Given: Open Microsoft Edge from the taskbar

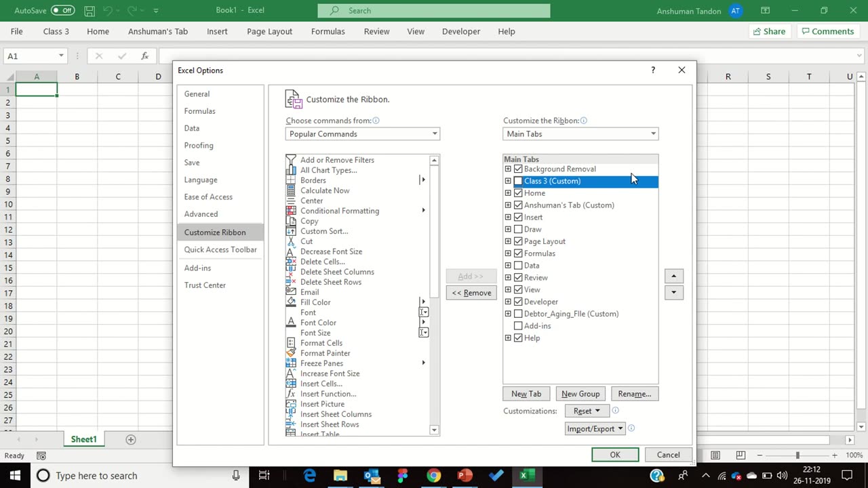Looking at the screenshot, I should click(x=309, y=475).
